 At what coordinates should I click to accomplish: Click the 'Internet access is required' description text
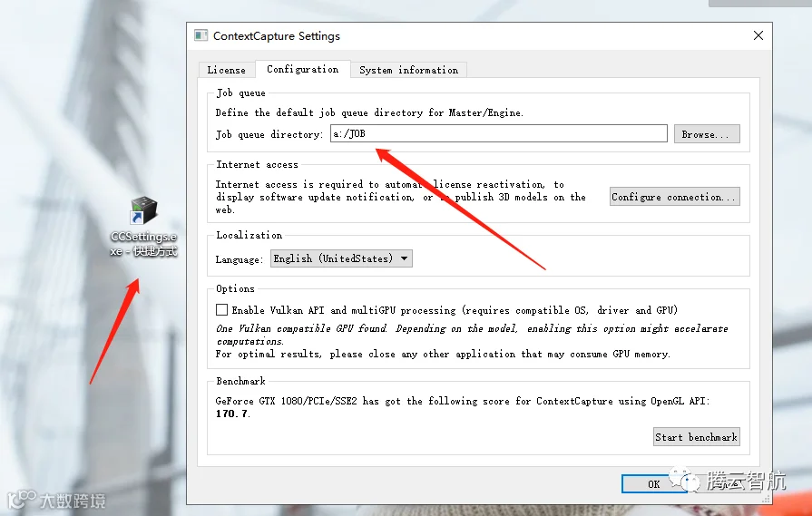[400, 197]
